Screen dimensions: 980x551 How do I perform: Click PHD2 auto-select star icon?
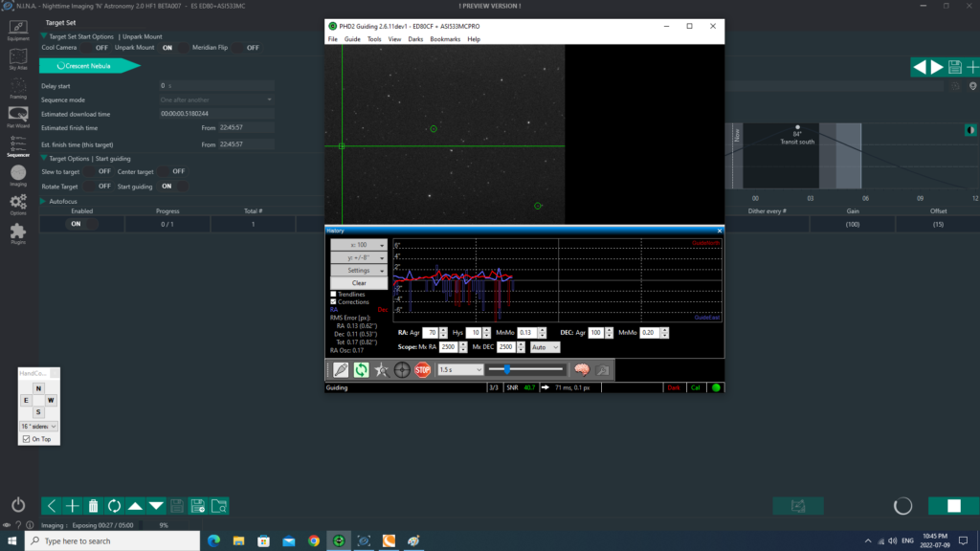tap(382, 370)
